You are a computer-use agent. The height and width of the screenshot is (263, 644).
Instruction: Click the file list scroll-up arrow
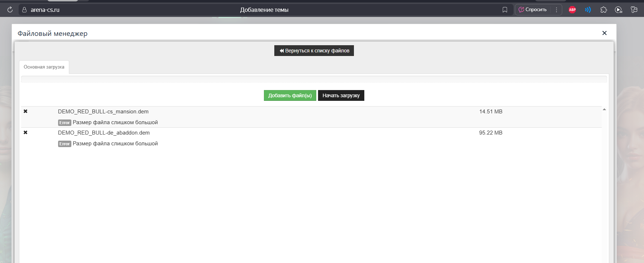pyautogui.click(x=604, y=109)
